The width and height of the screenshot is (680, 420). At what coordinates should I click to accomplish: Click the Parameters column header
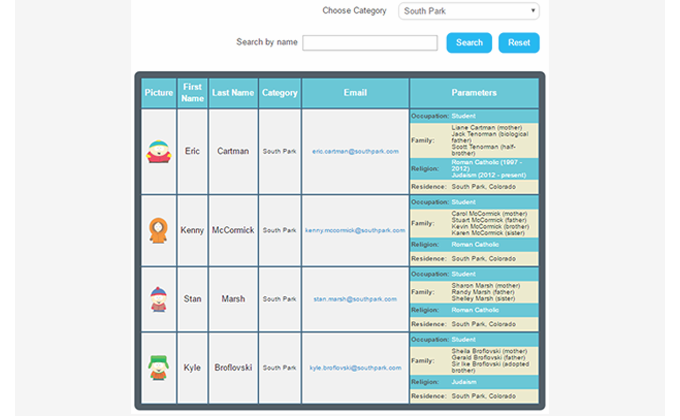click(474, 93)
